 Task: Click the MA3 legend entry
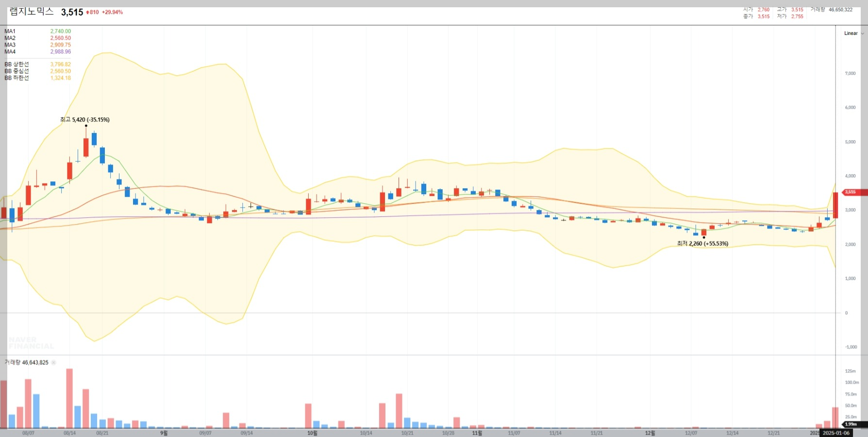tap(37, 45)
